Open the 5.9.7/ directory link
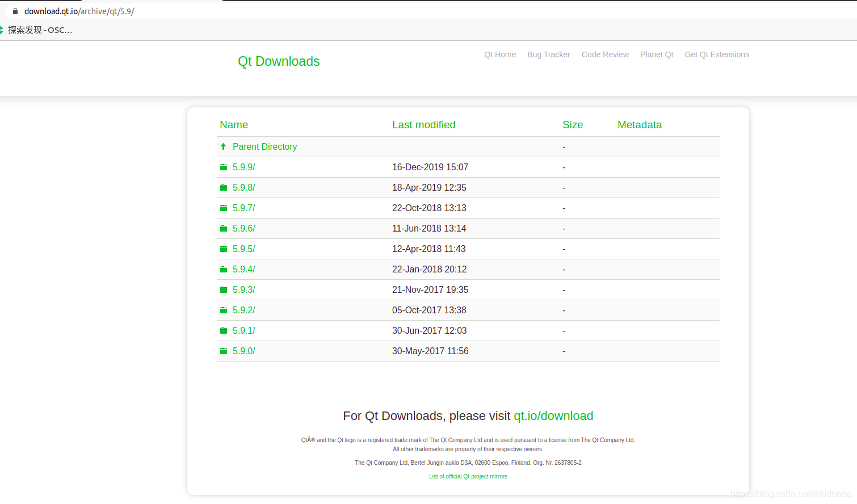The image size is (857, 504). (x=244, y=208)
